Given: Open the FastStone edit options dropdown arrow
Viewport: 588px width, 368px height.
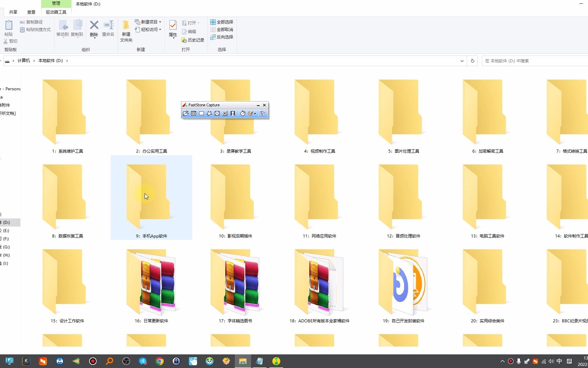Looking at the screenshot, I should (x=255, y=114).
